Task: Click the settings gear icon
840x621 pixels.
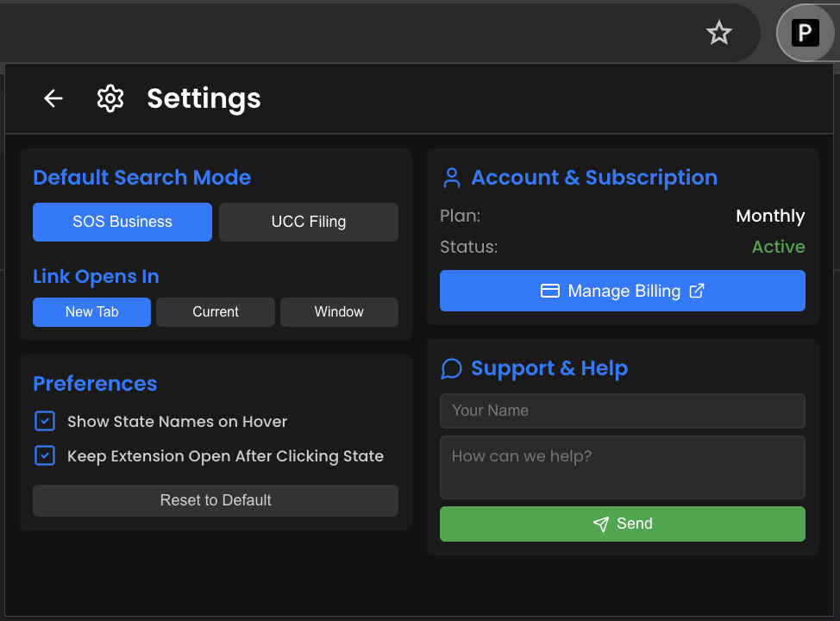Action: point(110,98)
